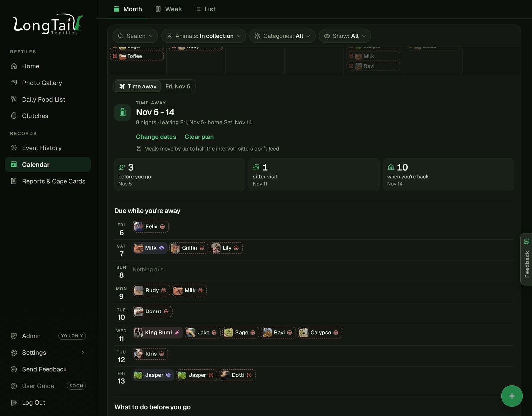Open the Admin area
The image size is (532, 416).
pos(48,336)
